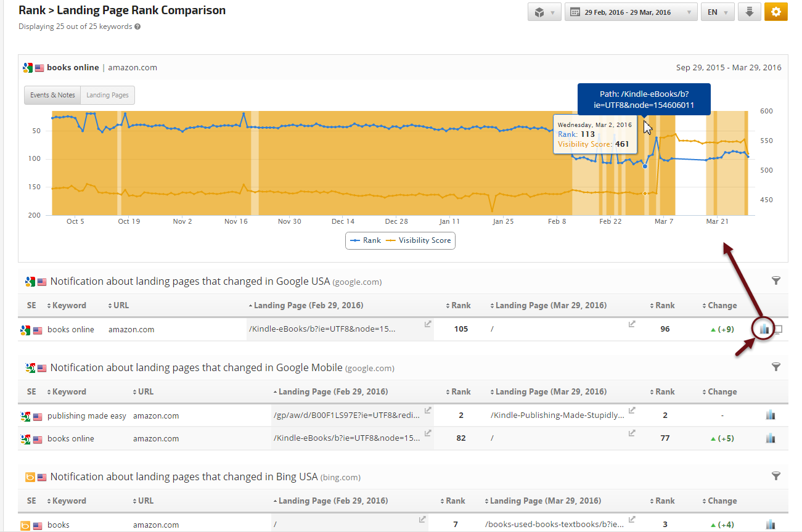Click the Mar 2 rank data point on chart
The width and height of the screenshot is (802, 532).
coord(645,166)
